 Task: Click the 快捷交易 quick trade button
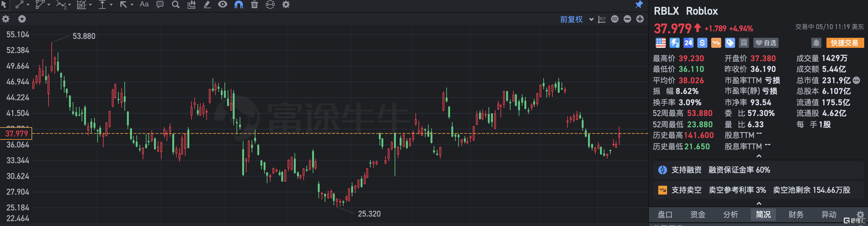coord(845,43)
